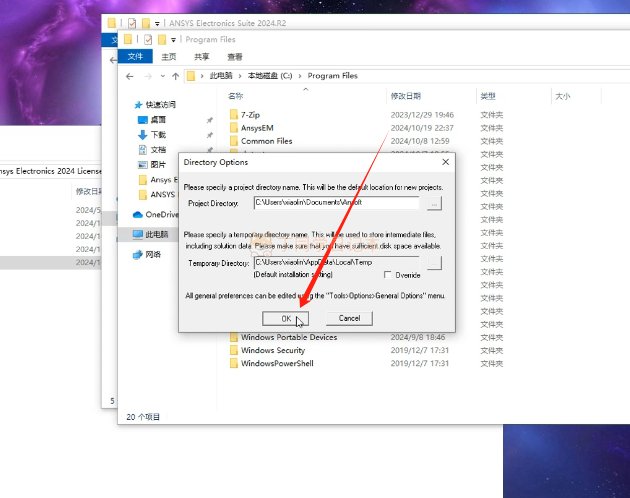This screenshot has height=498, width=630.
Task: Close the Directory Options dialog
Action: [x=445, y=161]
